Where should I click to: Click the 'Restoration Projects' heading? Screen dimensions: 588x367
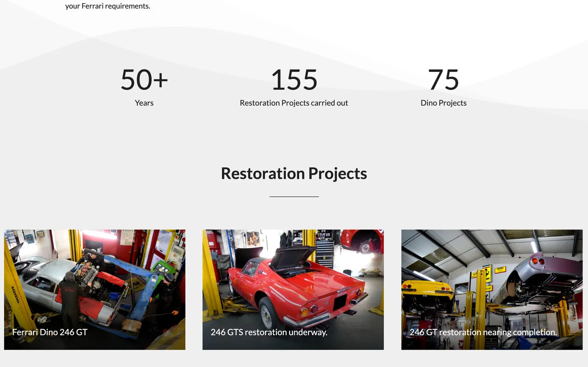tap(294, 173)
